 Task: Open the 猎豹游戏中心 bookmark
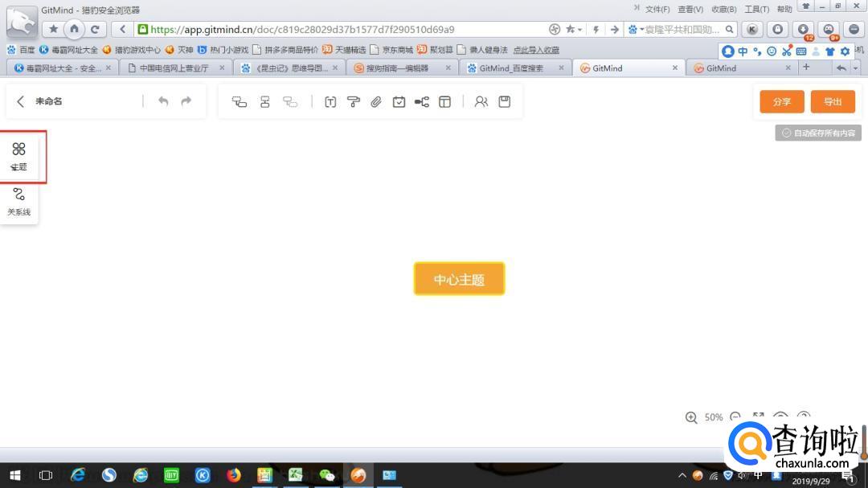[x=131, y=50]
